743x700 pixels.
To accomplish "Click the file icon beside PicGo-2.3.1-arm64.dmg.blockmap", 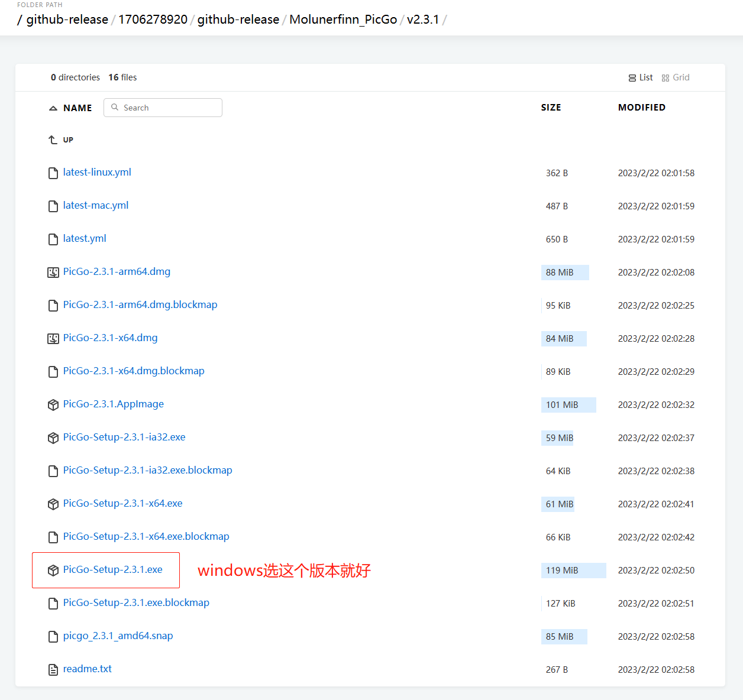I will [53, 306].
